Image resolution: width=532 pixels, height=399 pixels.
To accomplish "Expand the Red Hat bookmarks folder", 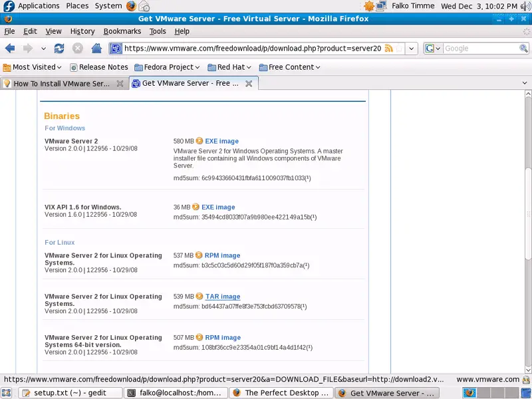I will point(229,67).
